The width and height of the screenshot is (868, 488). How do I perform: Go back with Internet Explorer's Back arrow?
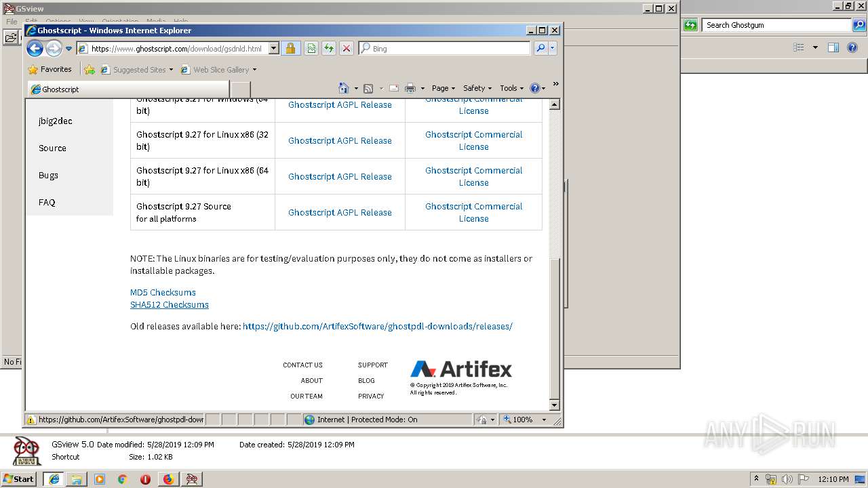point(35,48)
